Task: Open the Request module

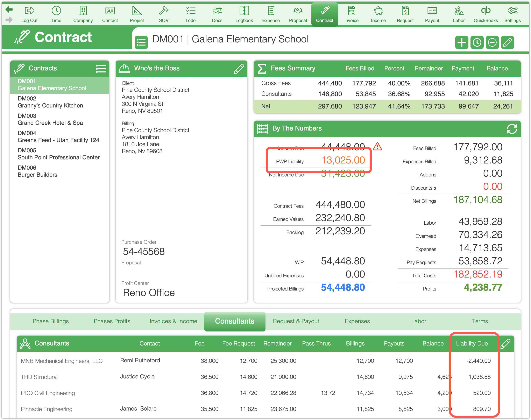Action: pos(405,14)
